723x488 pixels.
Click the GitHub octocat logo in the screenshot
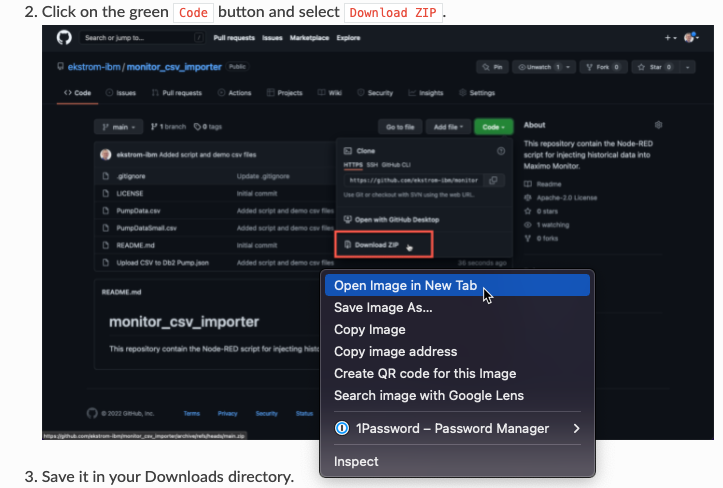click(64, 37)
